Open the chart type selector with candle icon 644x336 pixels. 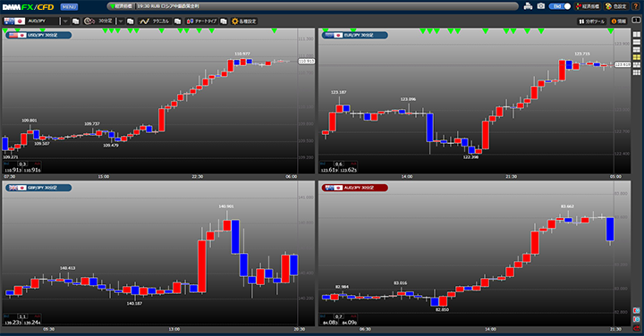tap(201, 21)
